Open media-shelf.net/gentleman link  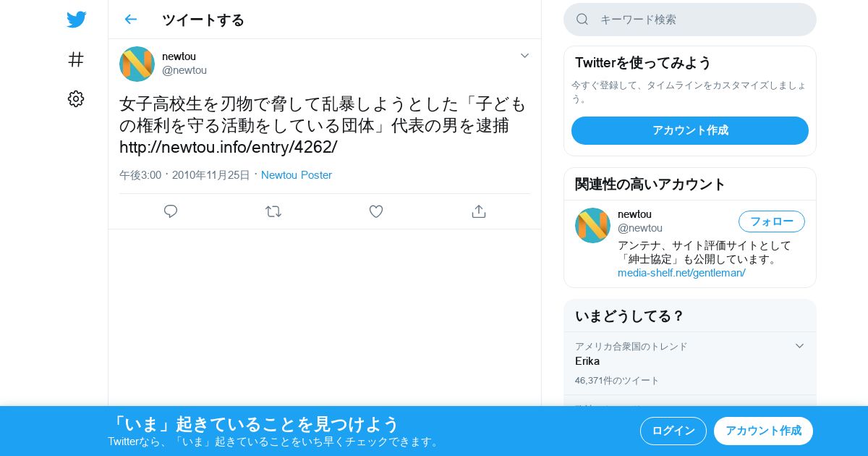point(681,273)
